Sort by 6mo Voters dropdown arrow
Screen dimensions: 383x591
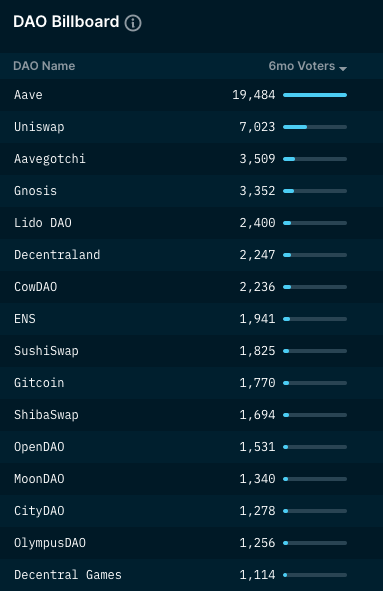click(x=343, y=68)
